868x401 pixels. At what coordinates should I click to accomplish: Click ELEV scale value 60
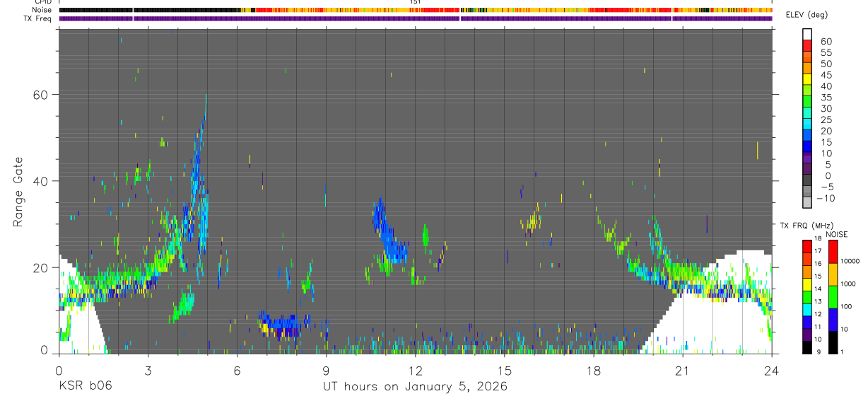[826, 41]
